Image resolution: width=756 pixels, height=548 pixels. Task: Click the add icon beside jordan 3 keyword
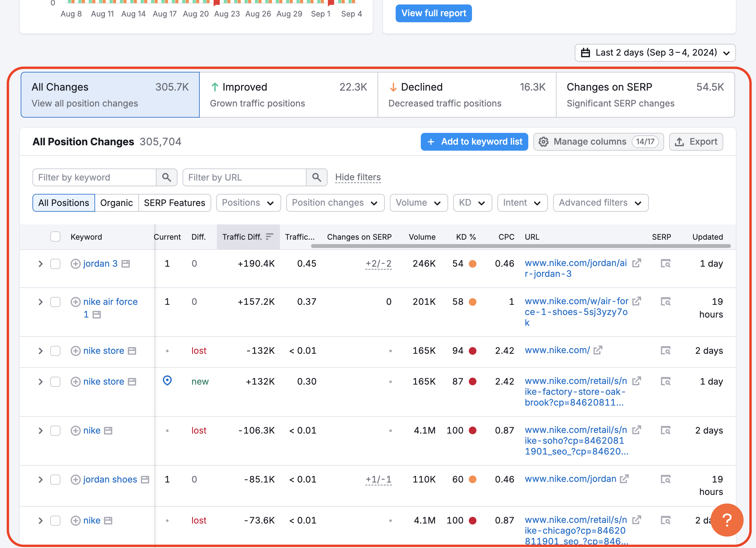[x=76, y=264]
